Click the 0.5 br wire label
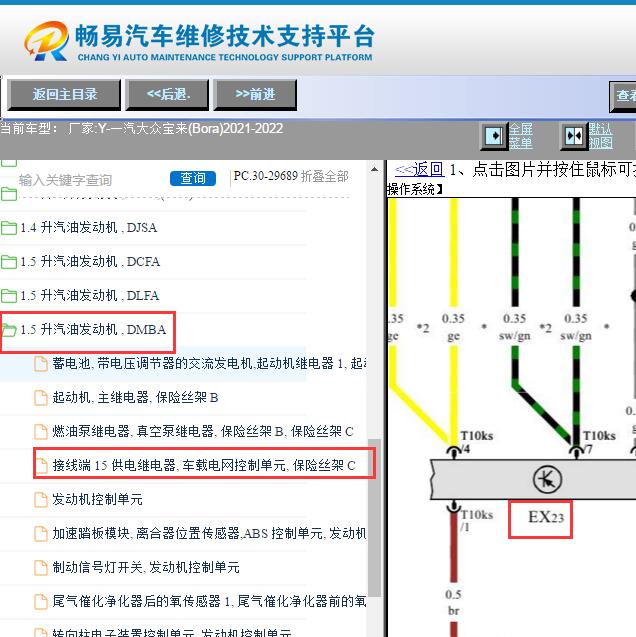 tap(453, 602)
